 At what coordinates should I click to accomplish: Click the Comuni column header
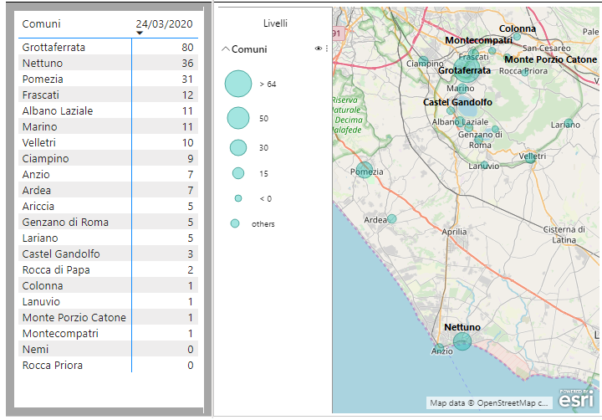(x=40, y=22)
